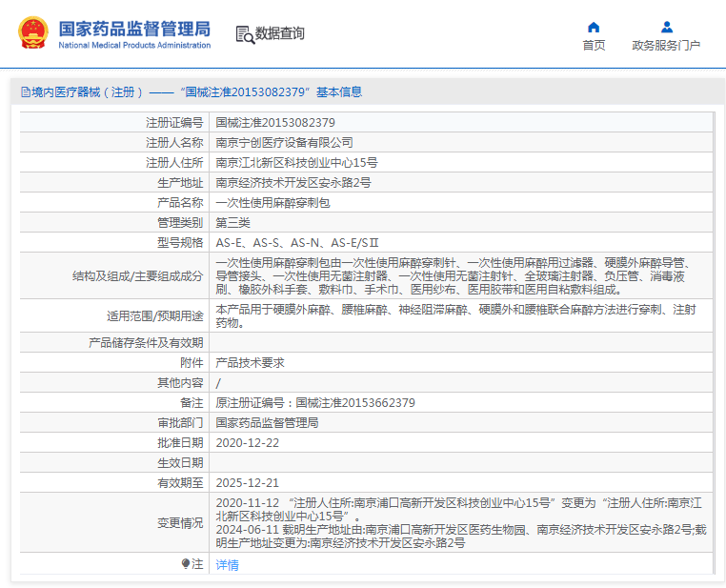Click approval department value 国家药品监督管理局
Image resolution: width=726 pixels, height=588 pixels.
pos(267,422)
